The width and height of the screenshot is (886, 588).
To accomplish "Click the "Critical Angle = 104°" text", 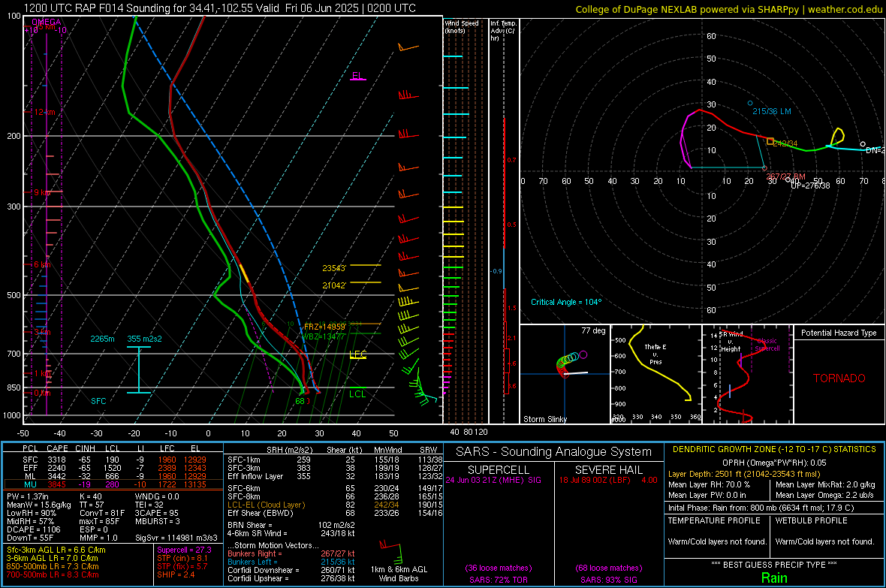I will tap(566, 302).
